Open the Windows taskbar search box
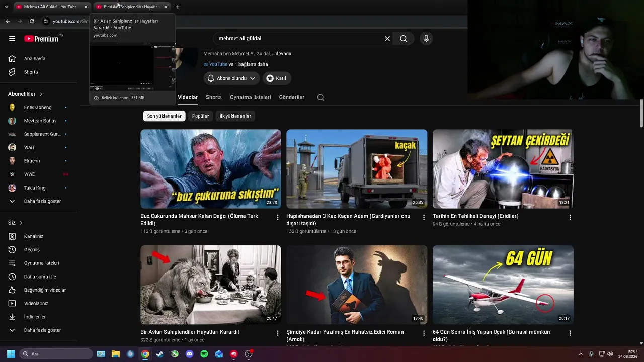 (56, 354)
